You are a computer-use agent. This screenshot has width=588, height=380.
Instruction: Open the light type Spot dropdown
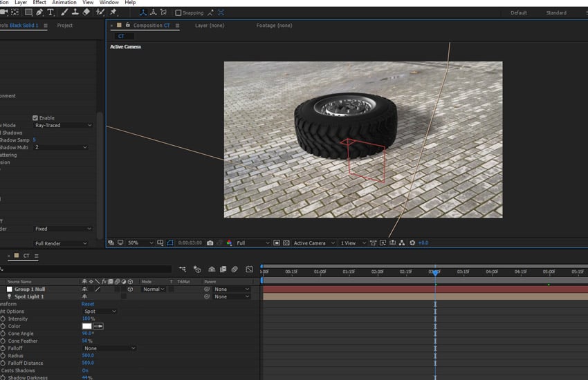coord(100,312)
